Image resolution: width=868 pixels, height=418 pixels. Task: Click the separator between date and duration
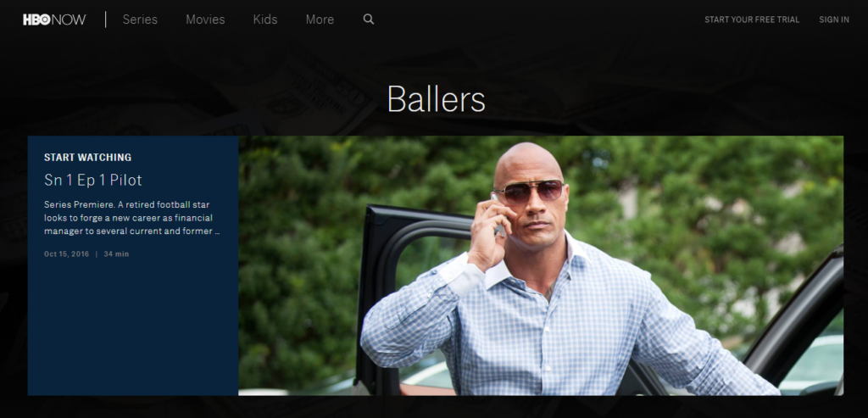(x=97, y=254)
